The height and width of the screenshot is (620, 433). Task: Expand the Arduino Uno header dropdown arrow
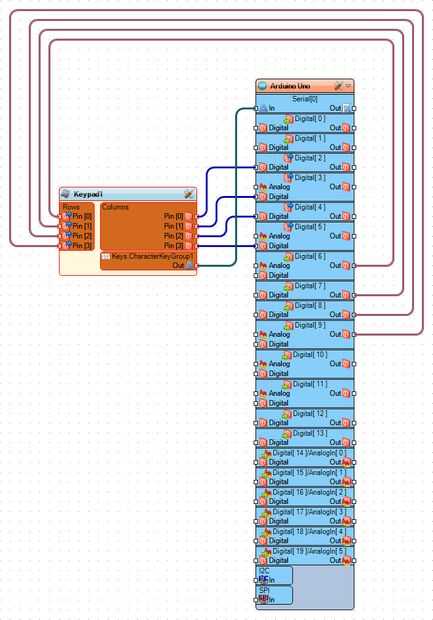(348, 85)
